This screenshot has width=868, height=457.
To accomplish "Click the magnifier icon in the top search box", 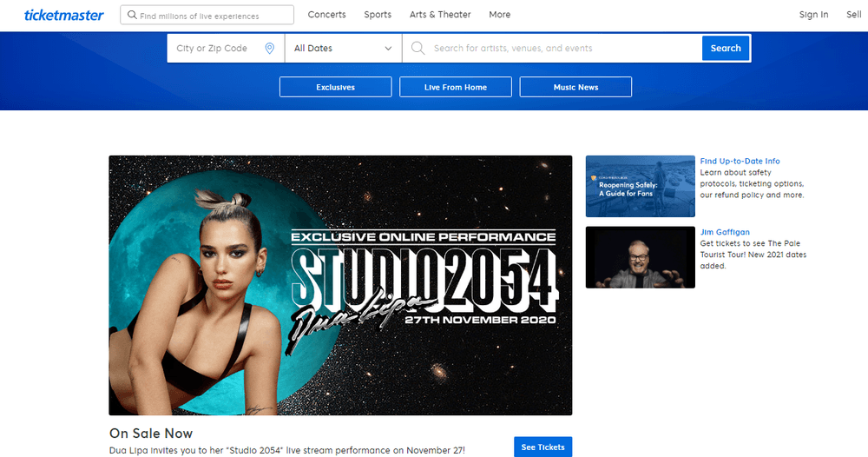I will [x=132, y=15].
